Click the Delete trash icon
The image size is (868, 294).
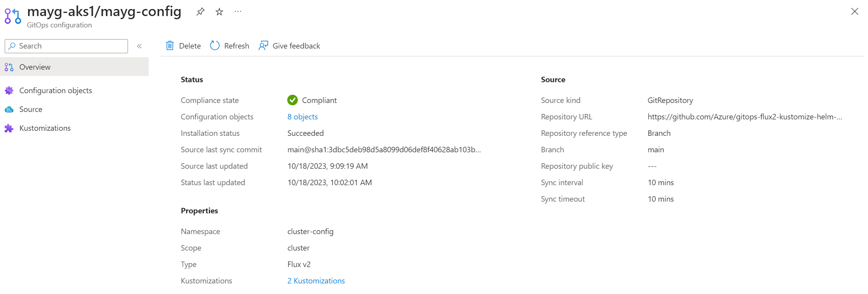170,46
